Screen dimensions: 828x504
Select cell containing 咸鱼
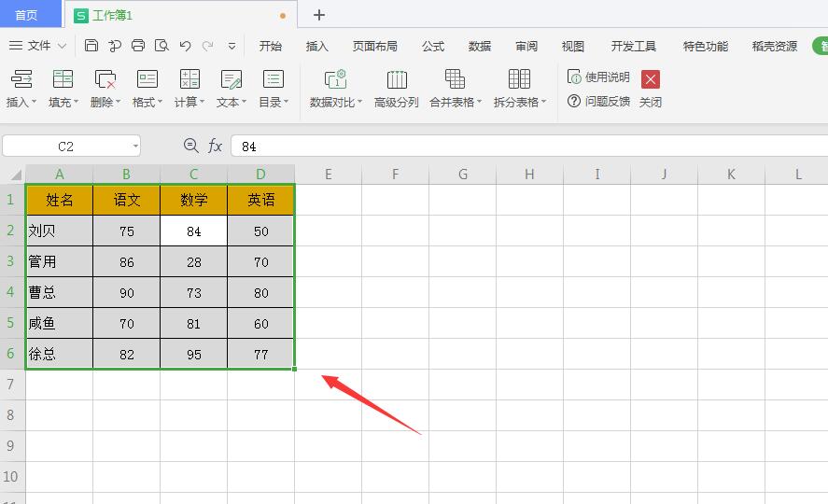pos(60,323)
